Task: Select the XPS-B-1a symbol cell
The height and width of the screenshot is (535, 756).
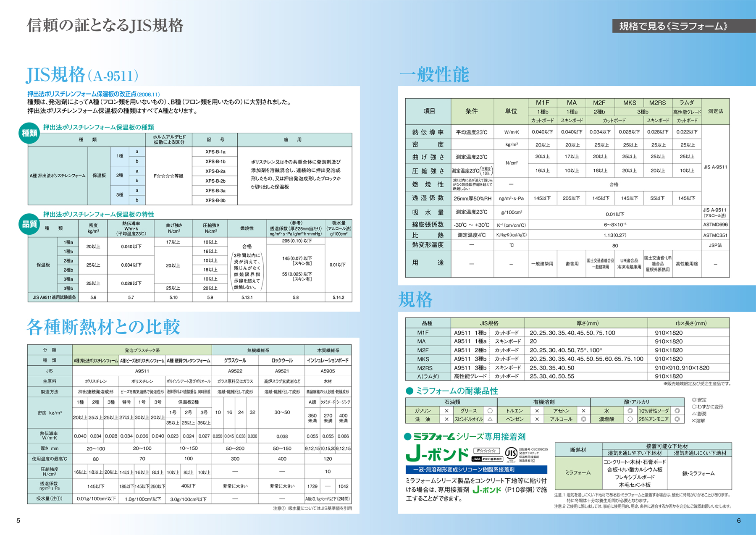Action: click(215, 152)
